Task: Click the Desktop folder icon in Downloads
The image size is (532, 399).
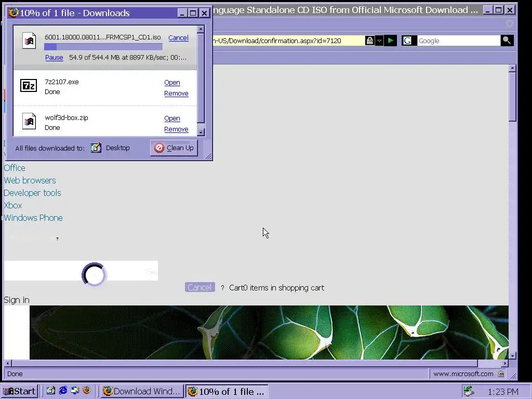Action: tap(96, 148)
